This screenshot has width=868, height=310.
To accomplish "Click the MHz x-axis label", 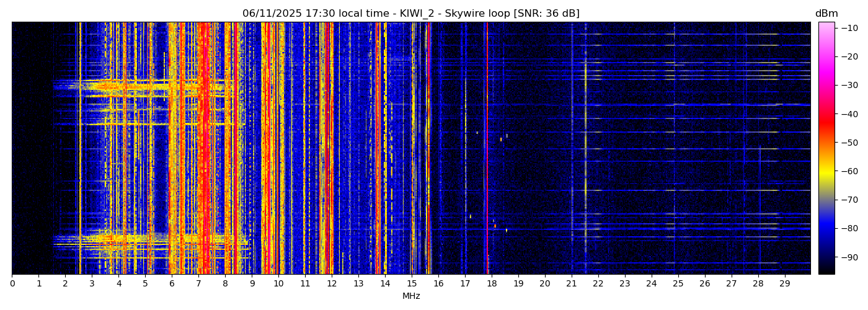I will point(411,296).
